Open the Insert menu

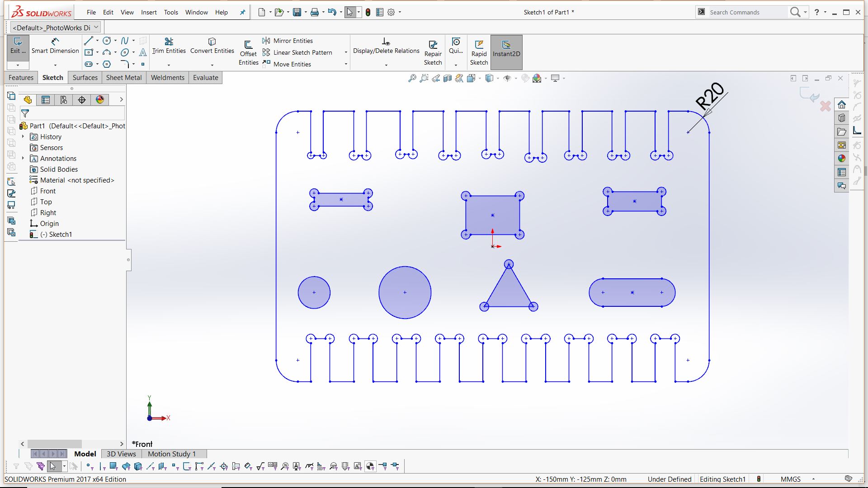[149, 12]
